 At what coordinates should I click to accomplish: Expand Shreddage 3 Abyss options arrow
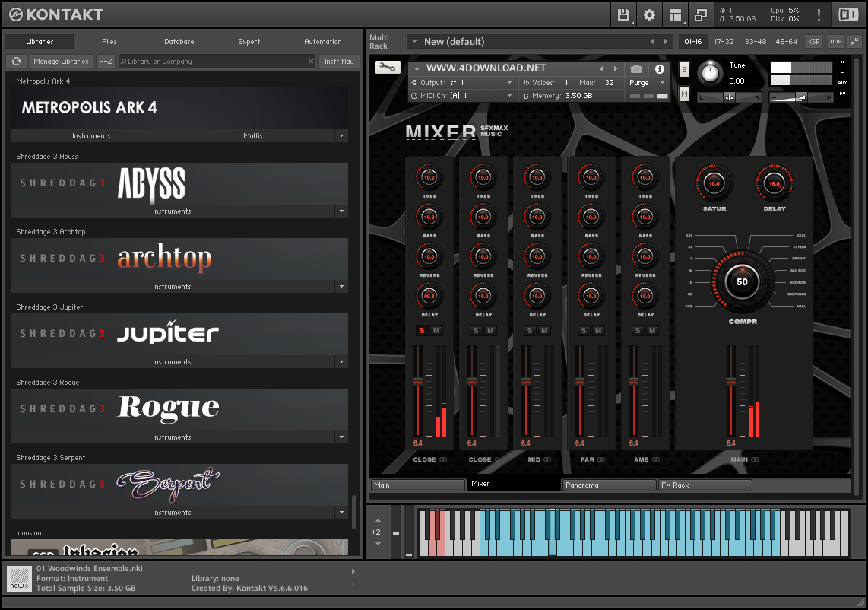pos(341,211)
